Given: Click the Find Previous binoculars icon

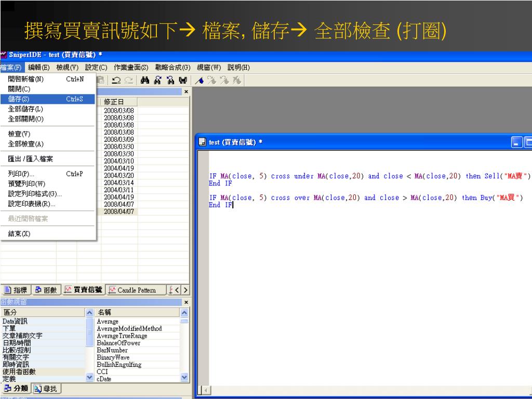Looking at the screenshot, I should pos(170,81).
